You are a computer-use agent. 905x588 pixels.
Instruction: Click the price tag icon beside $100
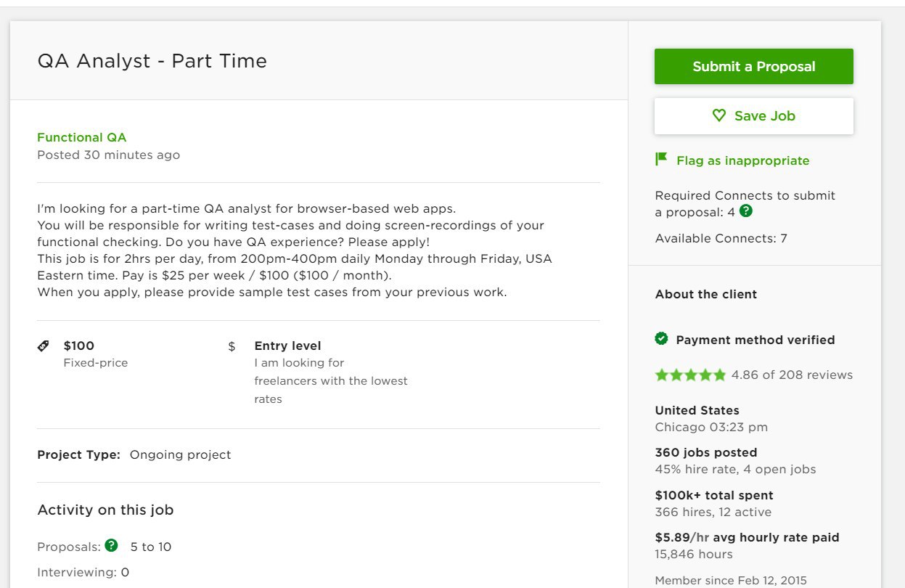[44, 346]
